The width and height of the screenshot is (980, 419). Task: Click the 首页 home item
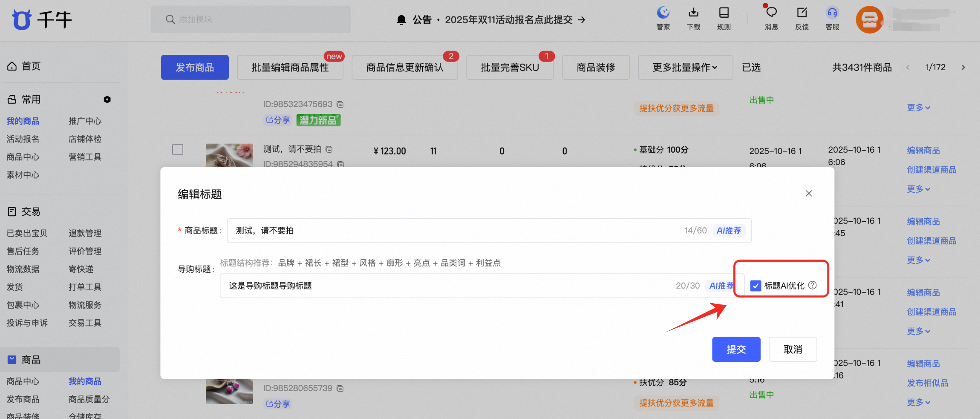(24, 66)
